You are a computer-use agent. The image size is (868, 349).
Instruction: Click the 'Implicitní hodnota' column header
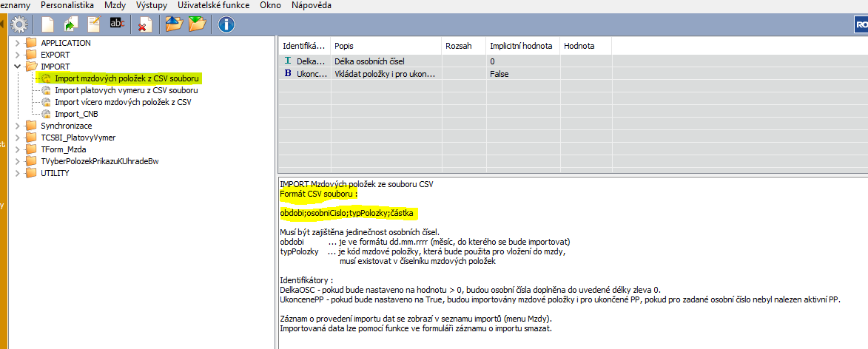point(521,46)
